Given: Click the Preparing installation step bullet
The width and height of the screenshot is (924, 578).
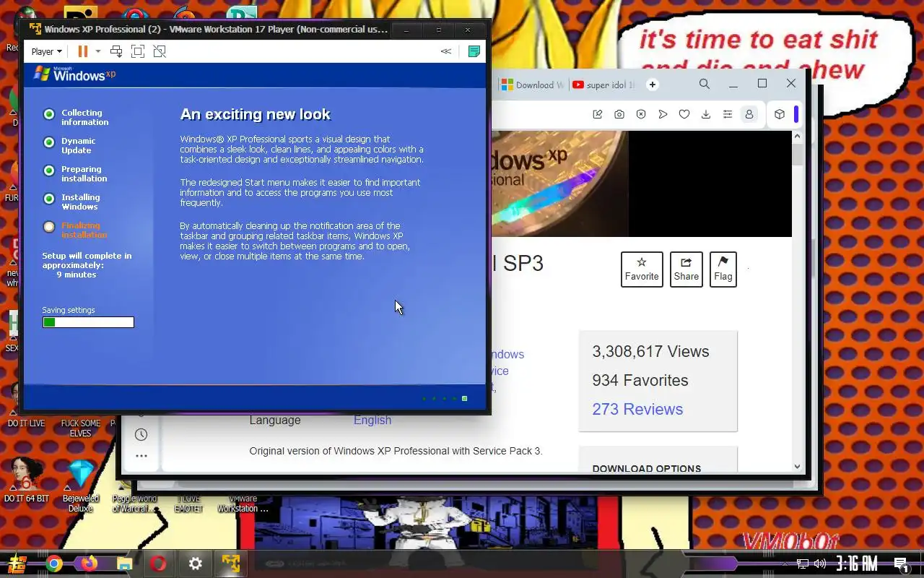Looking at the screenshot, I should pos(49,171).
